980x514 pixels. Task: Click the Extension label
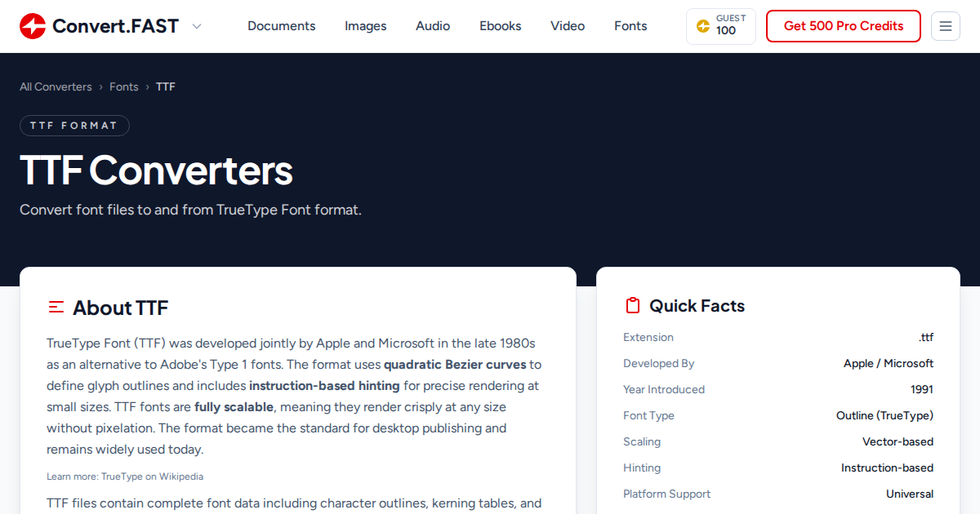tap(648, 337)
